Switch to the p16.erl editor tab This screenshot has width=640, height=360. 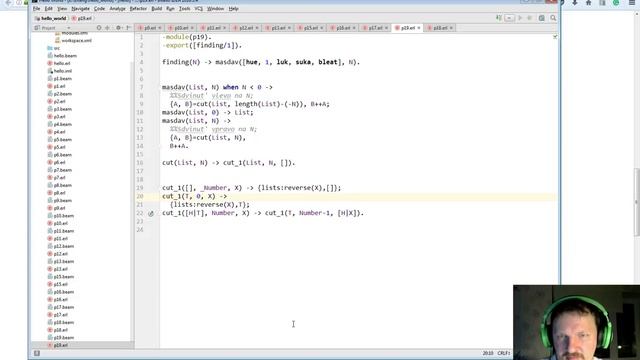point(343,28)
